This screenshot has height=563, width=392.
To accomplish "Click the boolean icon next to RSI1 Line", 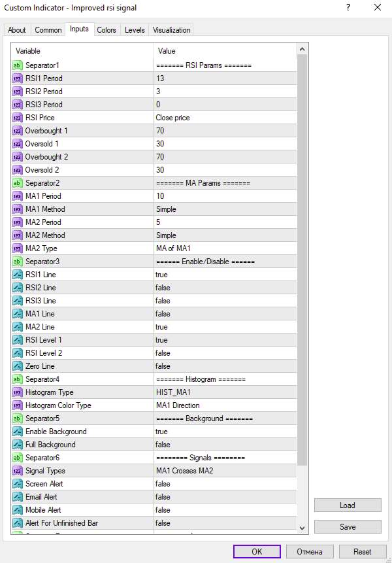I will [17, 275].
